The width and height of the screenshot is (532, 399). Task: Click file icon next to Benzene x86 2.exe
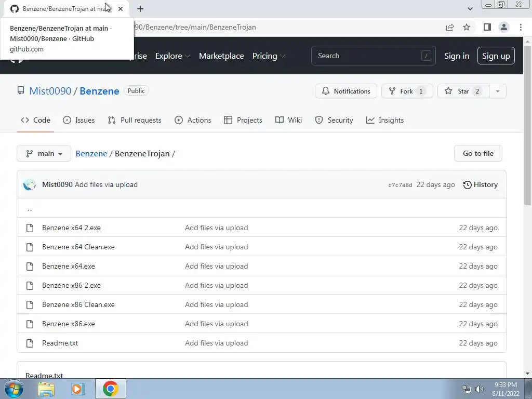[x=30, y=286]
